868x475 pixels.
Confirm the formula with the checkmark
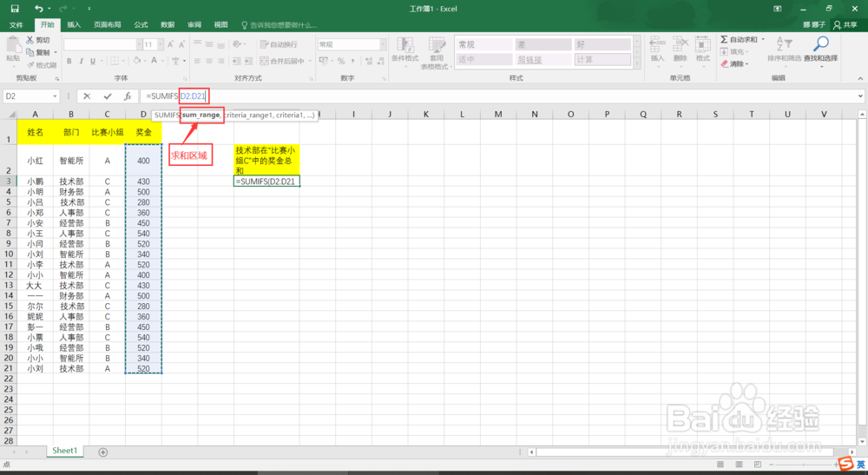(108, 96)
